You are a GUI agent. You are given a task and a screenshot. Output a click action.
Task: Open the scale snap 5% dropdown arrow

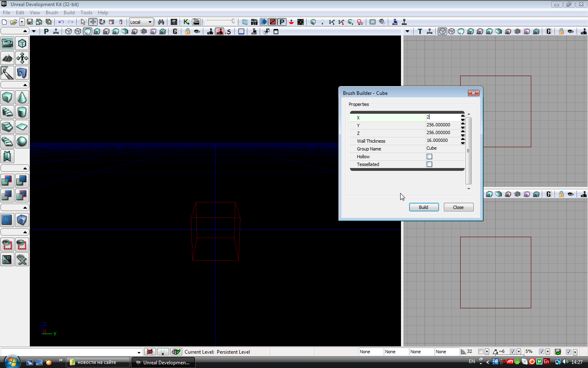coord(548,352)
